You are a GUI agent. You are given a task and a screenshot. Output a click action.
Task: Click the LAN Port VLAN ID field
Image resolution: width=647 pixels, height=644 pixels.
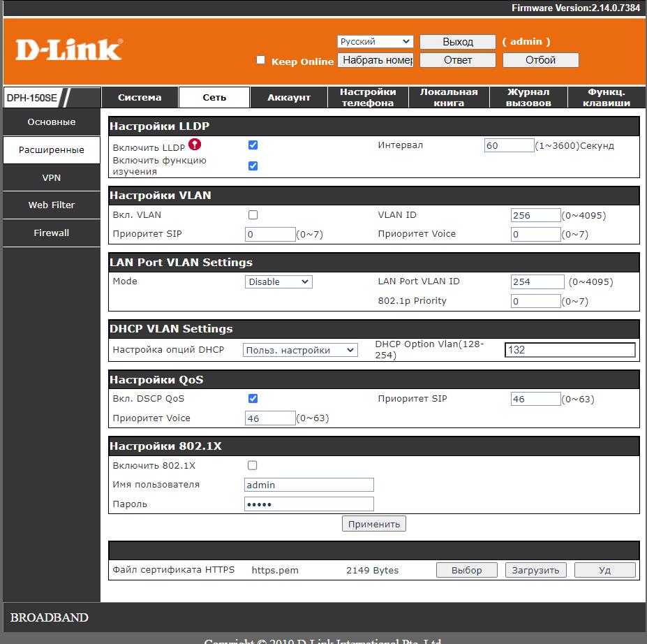click(x=537, y=281)
